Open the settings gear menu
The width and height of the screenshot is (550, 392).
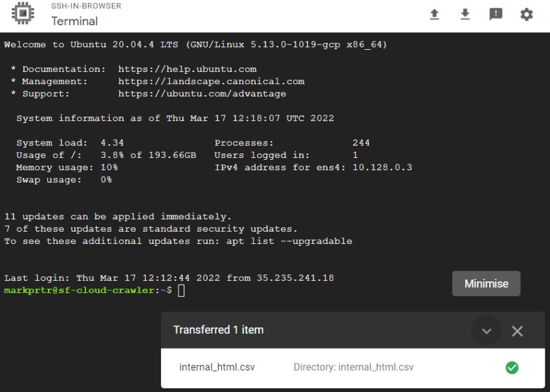click(527, 14)
